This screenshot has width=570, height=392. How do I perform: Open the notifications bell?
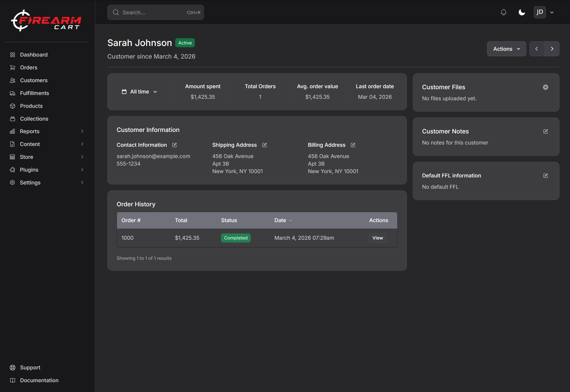[503, 12]
